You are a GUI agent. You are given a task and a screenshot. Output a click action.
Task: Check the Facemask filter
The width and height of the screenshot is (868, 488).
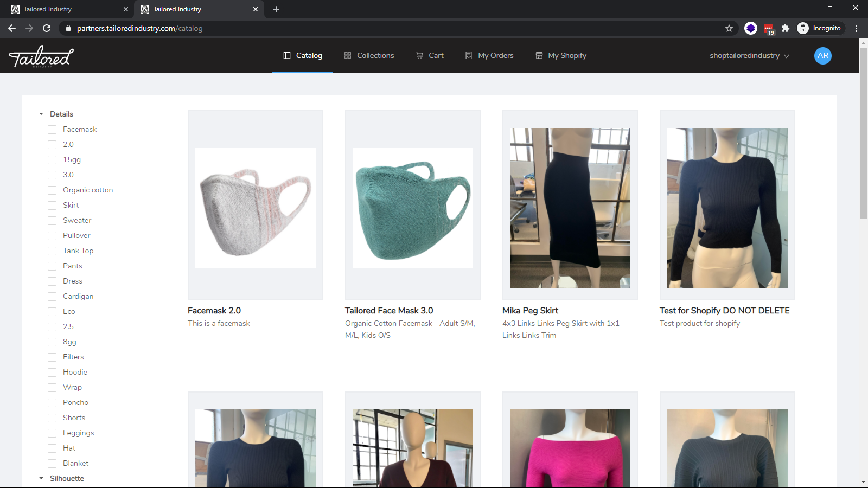coord(52,130)
